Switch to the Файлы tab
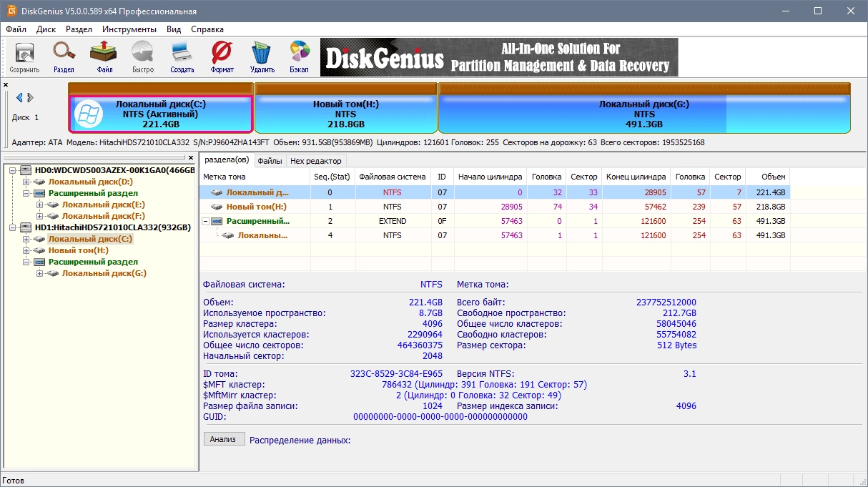 point(270,161)
